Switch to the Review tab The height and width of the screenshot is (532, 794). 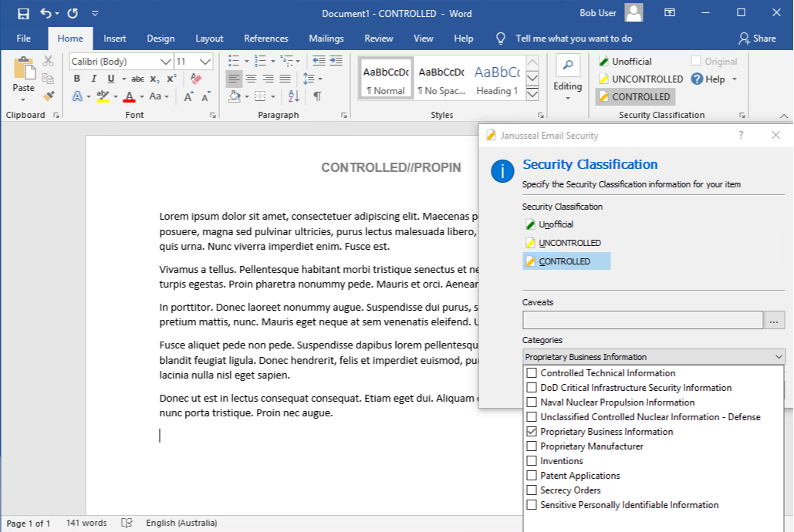379,39
